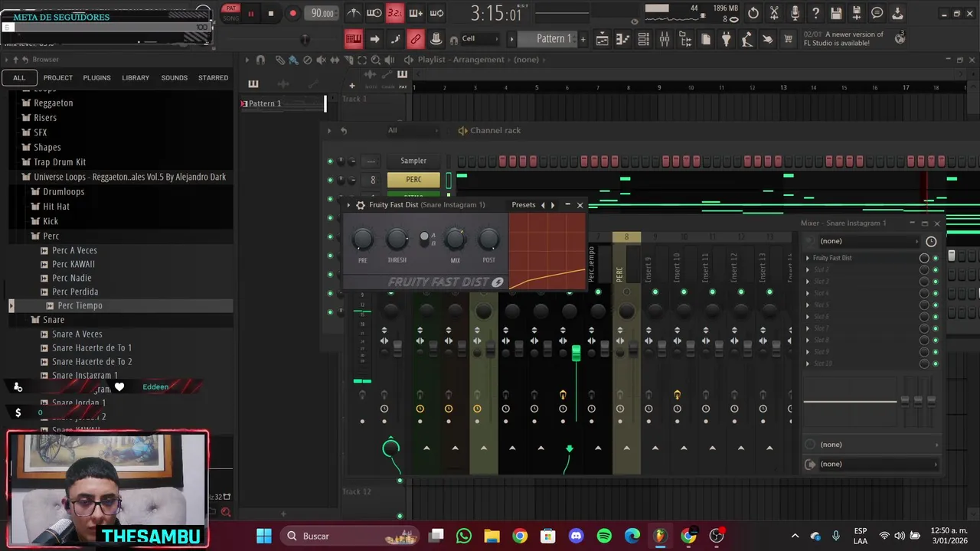Image resolution: width=980 pixels, height=551 pixels.
Task: Click the mixer clock latency icon
Action: 931,241
